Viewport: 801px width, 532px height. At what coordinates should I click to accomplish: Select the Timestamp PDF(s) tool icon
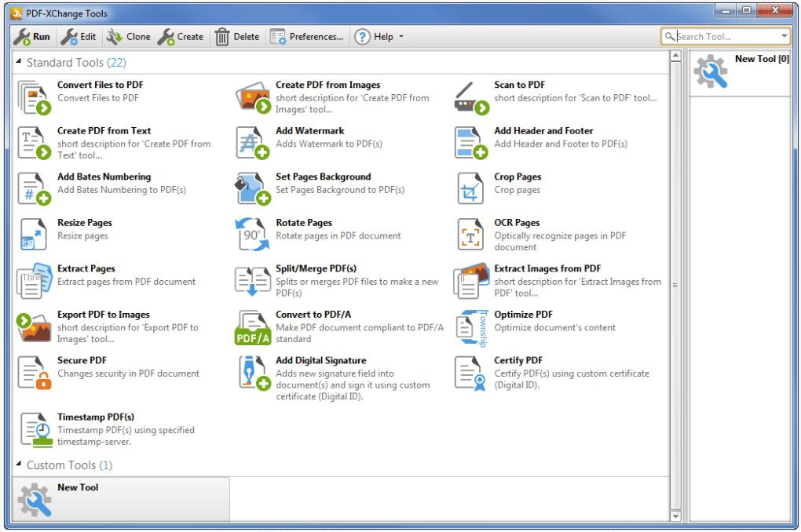[34, 429]
